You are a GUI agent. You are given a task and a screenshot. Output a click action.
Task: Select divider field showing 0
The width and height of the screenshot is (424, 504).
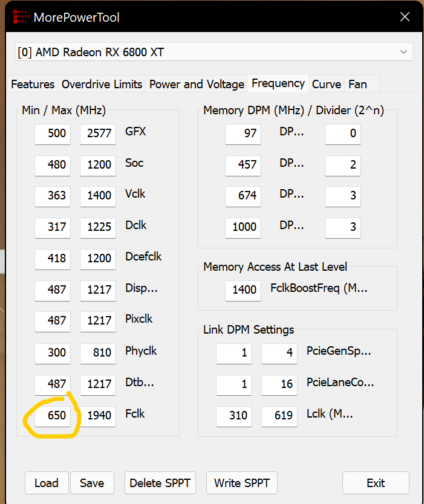[343, 133]
